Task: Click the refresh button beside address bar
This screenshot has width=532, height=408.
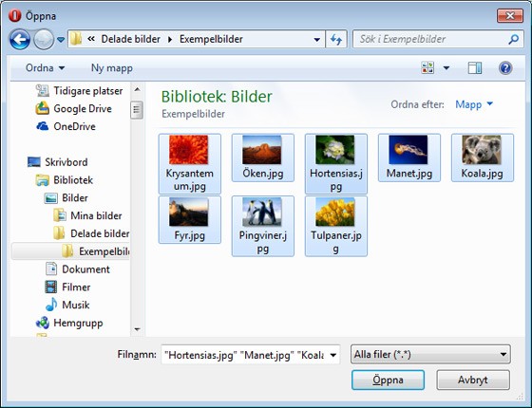Action: (336, 39)
